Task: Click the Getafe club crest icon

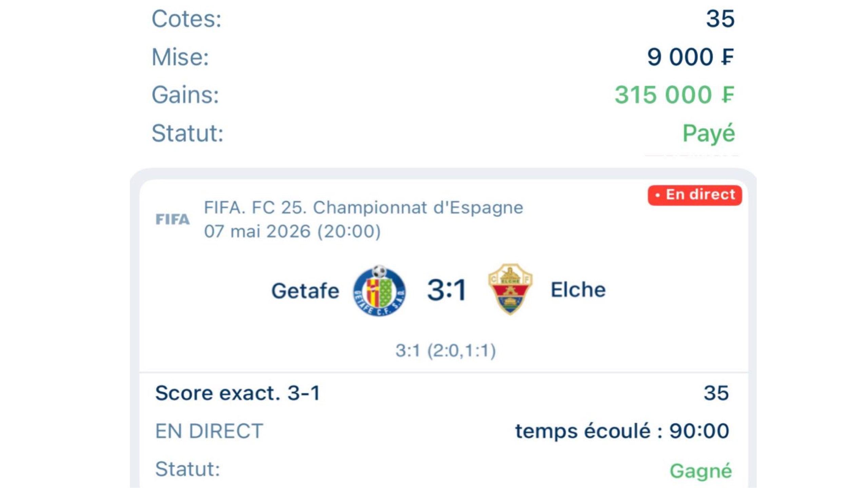Action: (379, 290)
